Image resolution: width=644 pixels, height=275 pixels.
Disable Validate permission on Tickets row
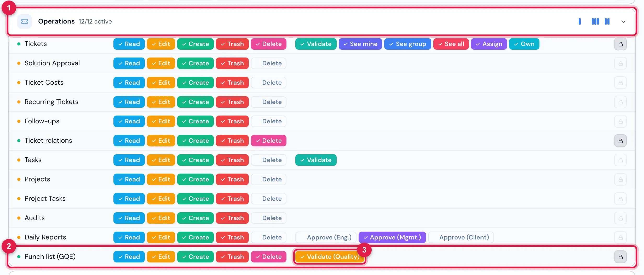[x=316, y=44]
